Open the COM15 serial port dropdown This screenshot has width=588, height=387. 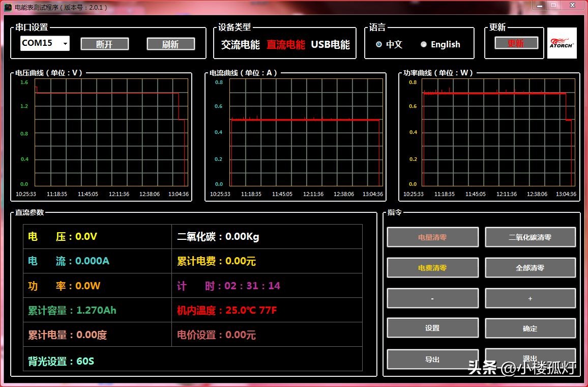[45, 43]
